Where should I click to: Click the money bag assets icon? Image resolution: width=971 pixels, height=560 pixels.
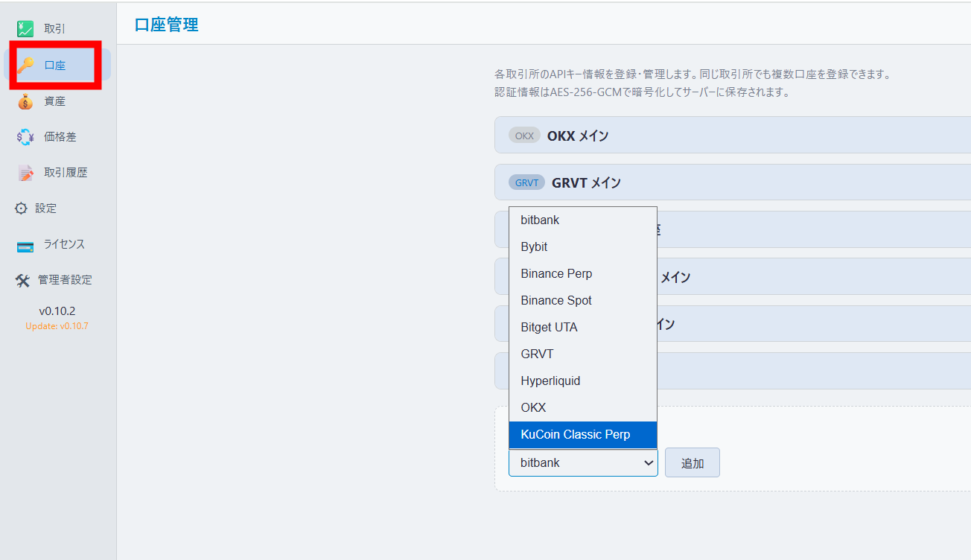pos(25,102)
